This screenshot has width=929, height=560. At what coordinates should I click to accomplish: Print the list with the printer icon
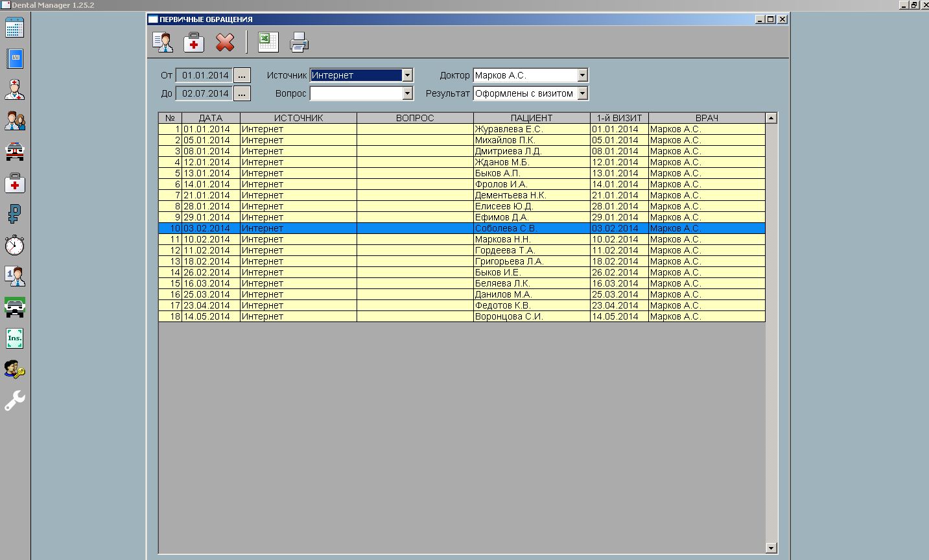point(299,43)
